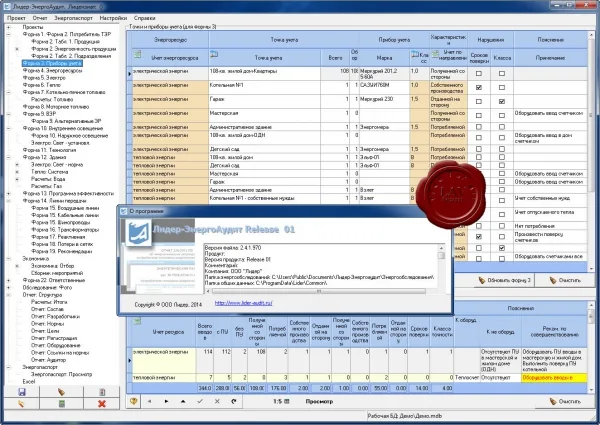
Task: Click the black up-arrow edit icon in navigator
Action: [183, 401]
